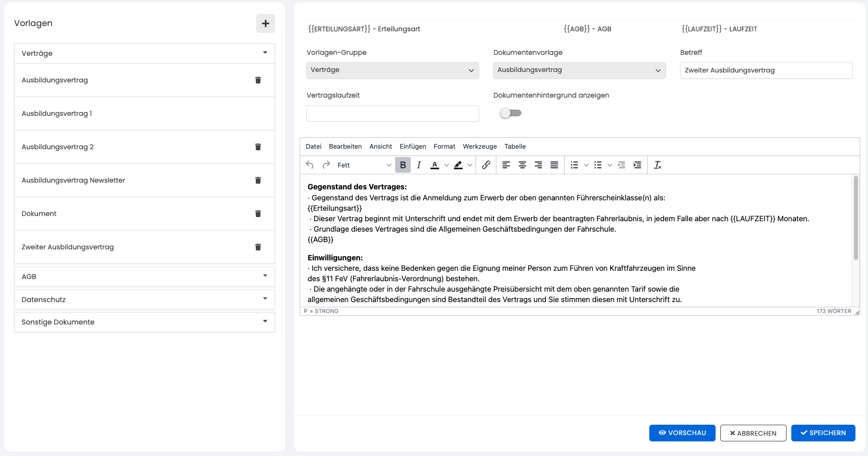868x456 pixels.
Task: Save with the Speichern button
Action: tap(823, 433)
